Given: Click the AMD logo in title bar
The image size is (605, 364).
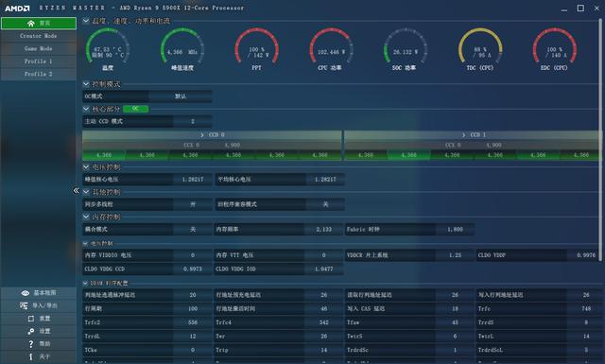Looking at the screenshot, I should (x=17, y=9).
